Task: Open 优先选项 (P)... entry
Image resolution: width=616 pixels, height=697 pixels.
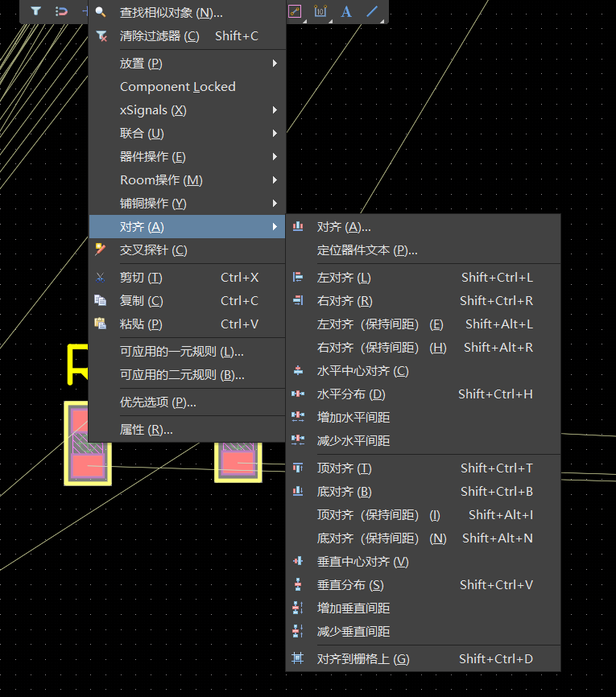Action: coord(187,402)
